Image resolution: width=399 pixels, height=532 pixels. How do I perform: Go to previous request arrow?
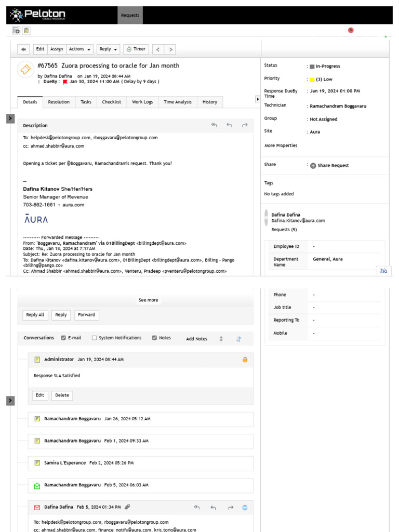[x=158, y=49]
